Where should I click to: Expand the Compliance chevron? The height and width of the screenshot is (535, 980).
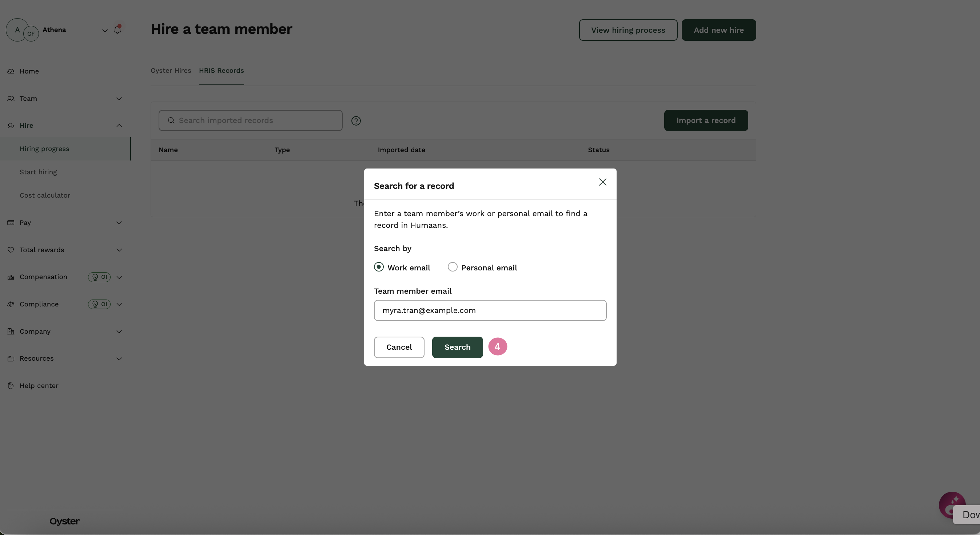(119, 304)
